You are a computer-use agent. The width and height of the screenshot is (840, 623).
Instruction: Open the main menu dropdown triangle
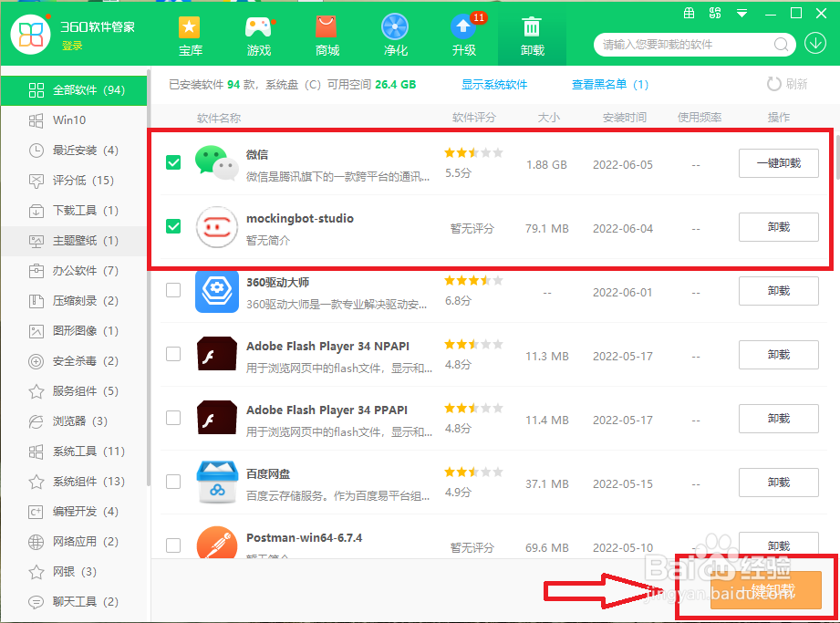742,14
